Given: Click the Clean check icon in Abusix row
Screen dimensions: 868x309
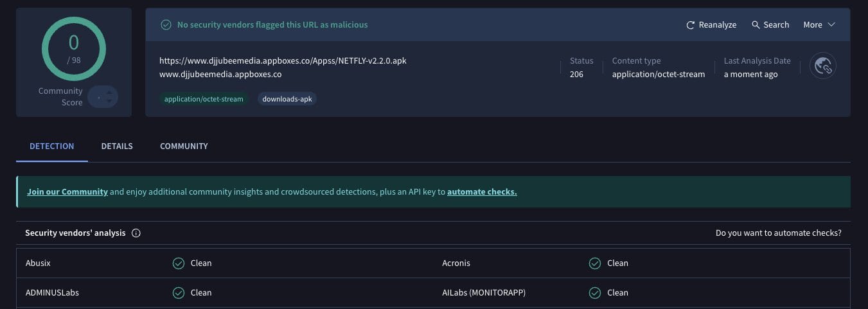Looking at the screenshot, I should click(179, 263).
